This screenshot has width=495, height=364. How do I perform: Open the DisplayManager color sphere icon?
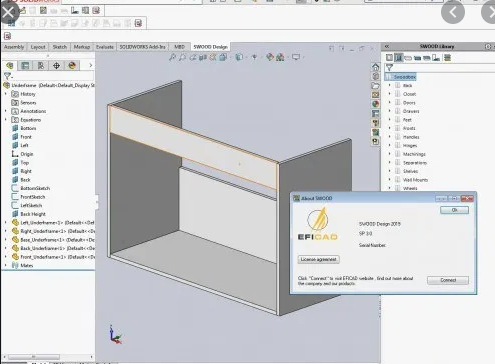tap(72, 65)
